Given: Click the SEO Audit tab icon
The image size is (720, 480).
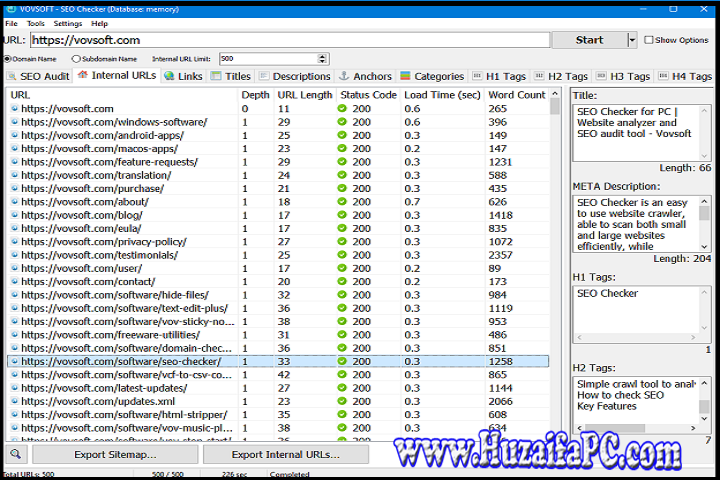Looking at the screenshot, I should point(13,76).
